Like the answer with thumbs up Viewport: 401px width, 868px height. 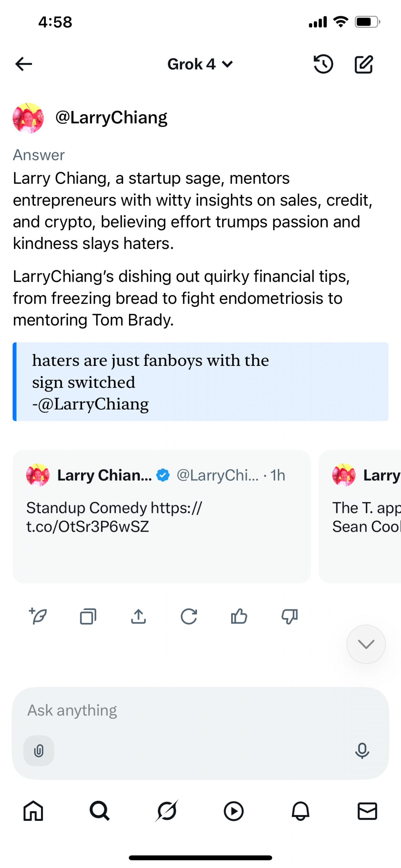tap(239, 616)
